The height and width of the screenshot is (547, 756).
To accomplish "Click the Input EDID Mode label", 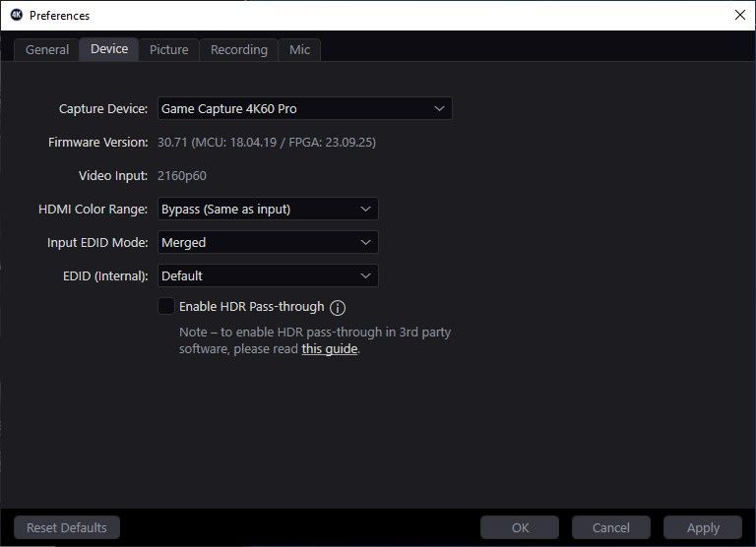I will pyautogui.click(x=97, y=242).
